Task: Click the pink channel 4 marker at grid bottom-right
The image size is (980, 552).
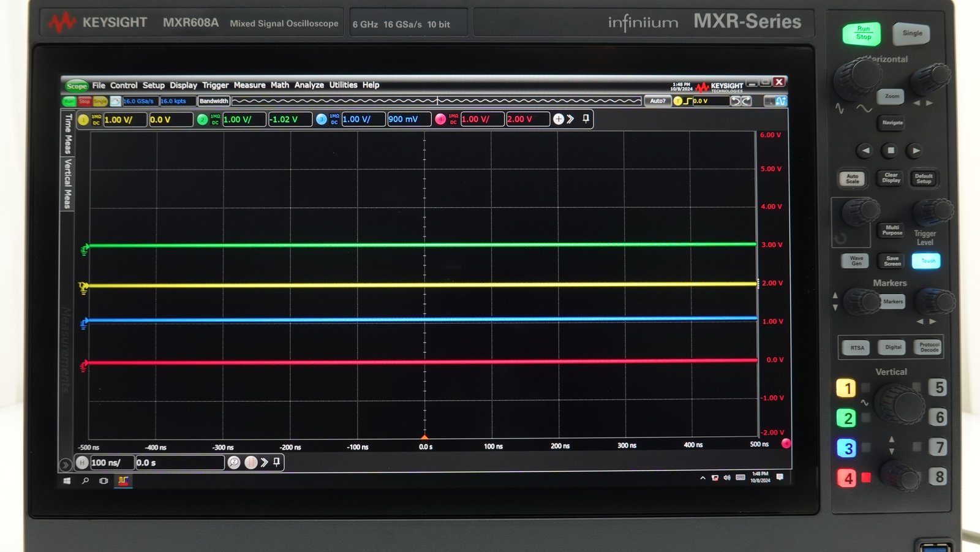Action: [786, 443]
